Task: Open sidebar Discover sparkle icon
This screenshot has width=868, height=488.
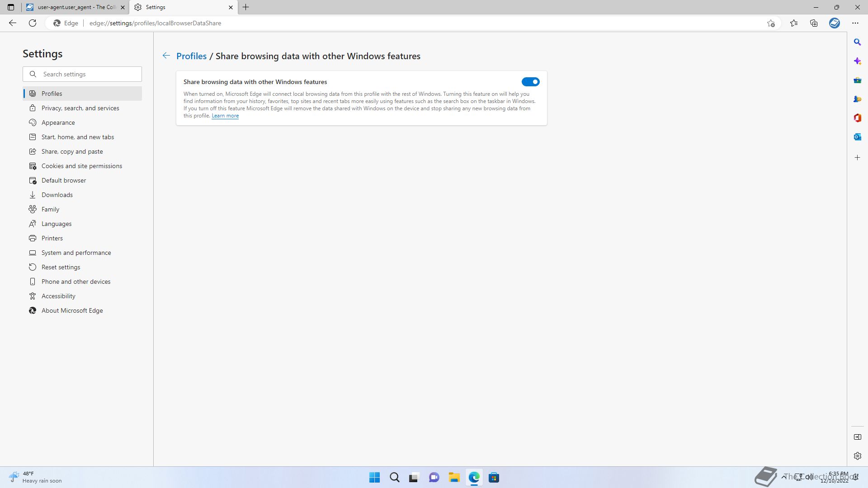Action: point(858,61)
